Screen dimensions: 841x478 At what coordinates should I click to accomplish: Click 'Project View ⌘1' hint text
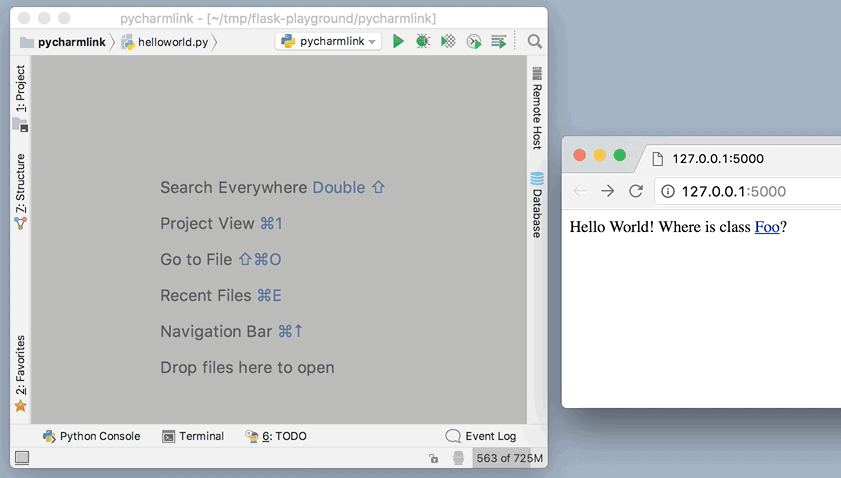click(x=222, y=223)
